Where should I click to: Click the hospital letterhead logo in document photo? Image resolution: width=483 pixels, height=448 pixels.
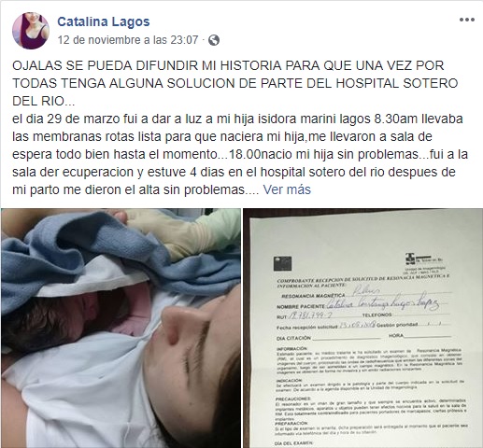(424, 260)
